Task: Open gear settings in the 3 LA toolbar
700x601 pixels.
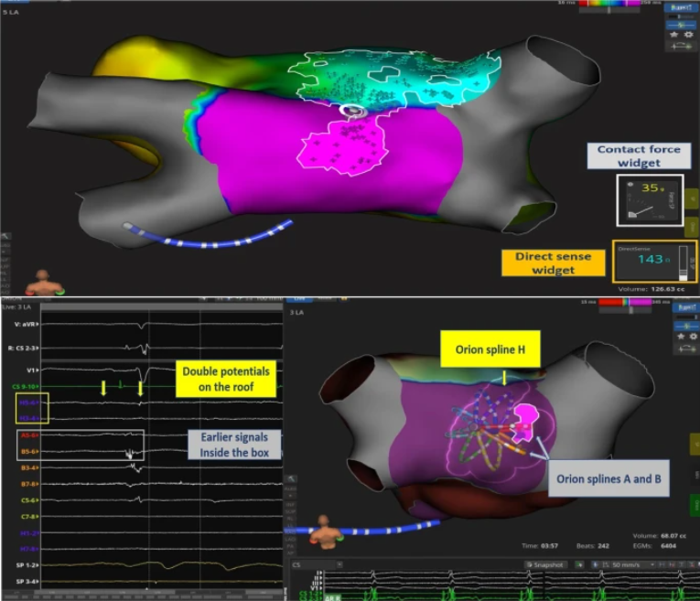Action: pyautogui.click(x=693, y=337)
